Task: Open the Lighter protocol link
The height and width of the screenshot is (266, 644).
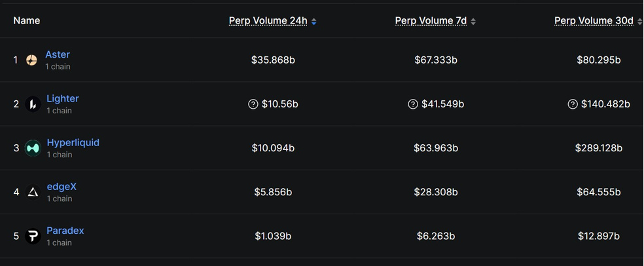Action: [62, 99]
